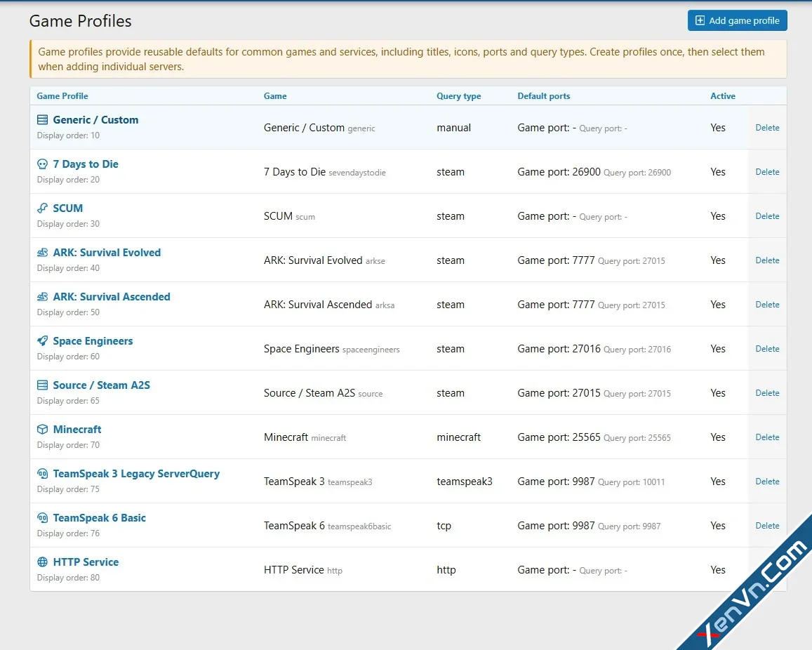This screenshot has height=650, width=812.
Task: Open TeamSpeak 3 Legacy ServerQuery profile
Action: coord(136,473)
